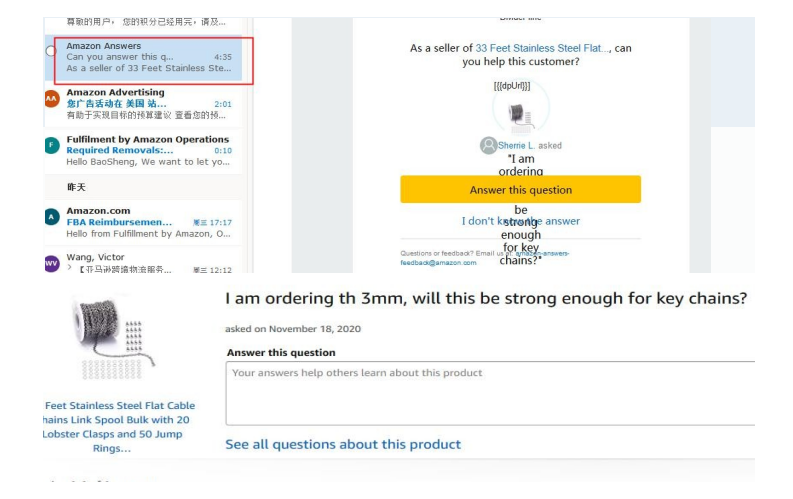Open the 33 Feet Stainless Steel Flat link
Viewport: 793px width, 499px height.
[x=543, y=48]
